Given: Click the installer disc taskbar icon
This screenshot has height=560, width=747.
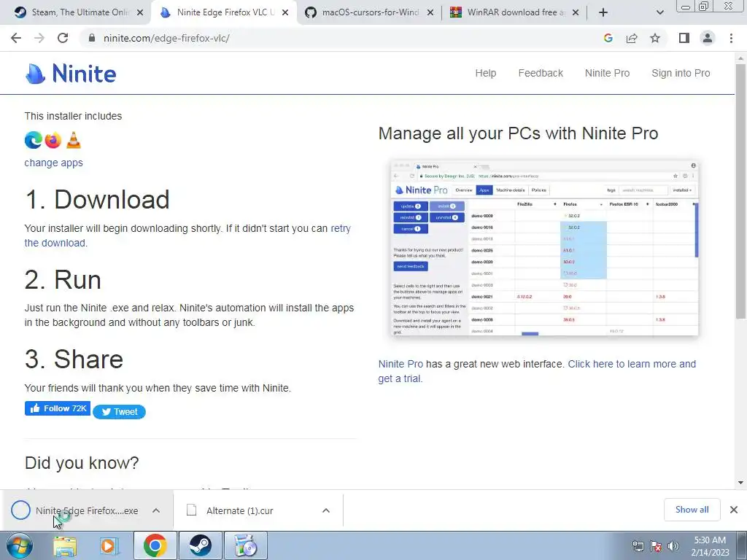Looking at the screenshot, I should (x=245, y=546).
